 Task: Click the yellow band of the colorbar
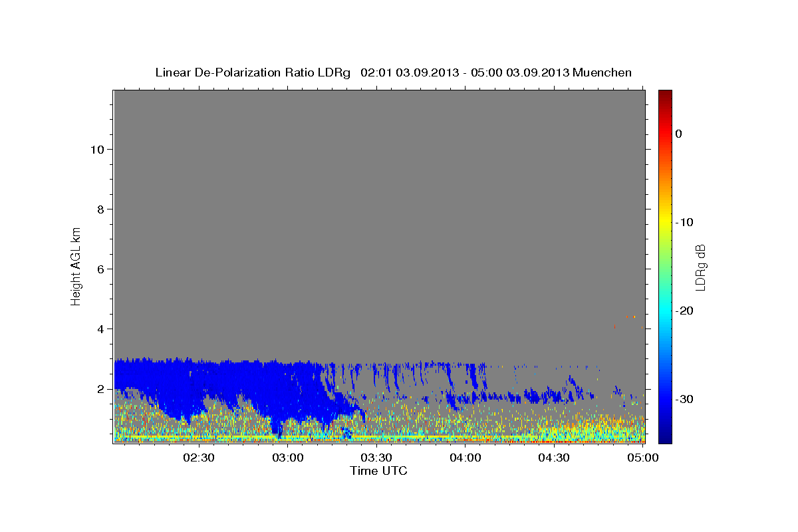pos(665,222)
